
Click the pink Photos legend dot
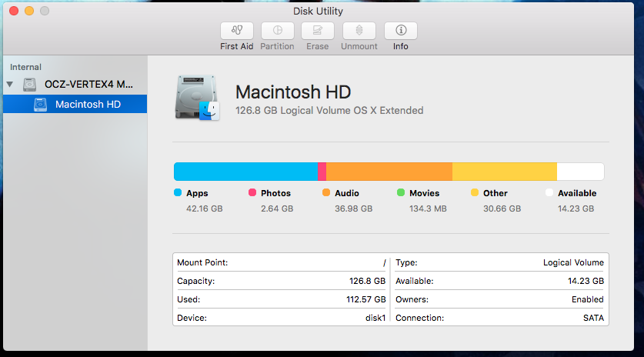click(252, 192)
